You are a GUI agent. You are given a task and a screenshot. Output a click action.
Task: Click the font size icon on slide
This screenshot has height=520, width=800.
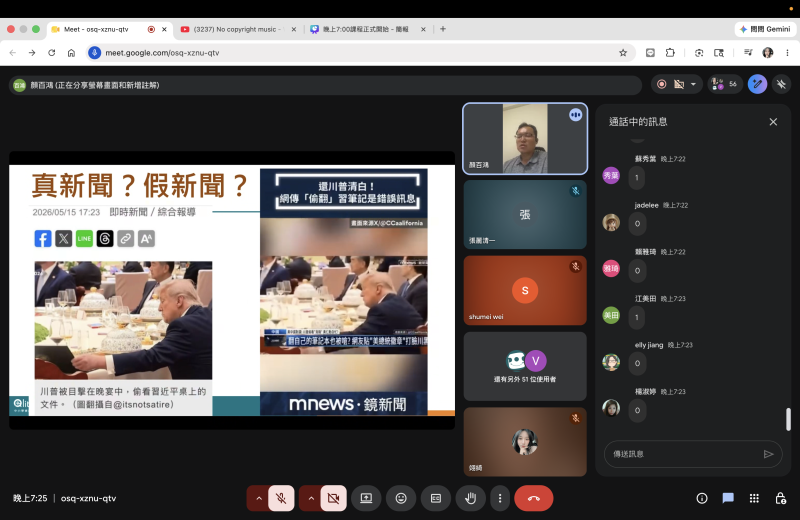click(146, 238)
